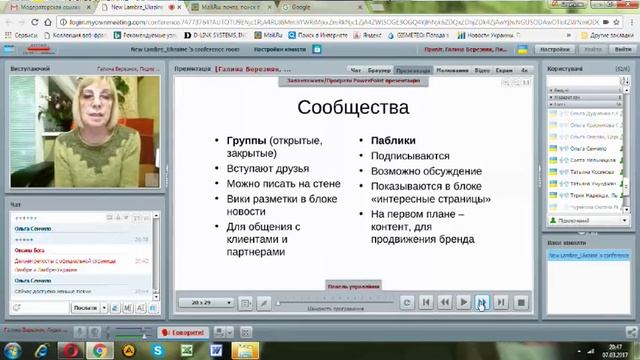This screenshot has width=640, height=360.
Task: Click the load PowerPoint presentation bar
Action: tap(353, 81)
